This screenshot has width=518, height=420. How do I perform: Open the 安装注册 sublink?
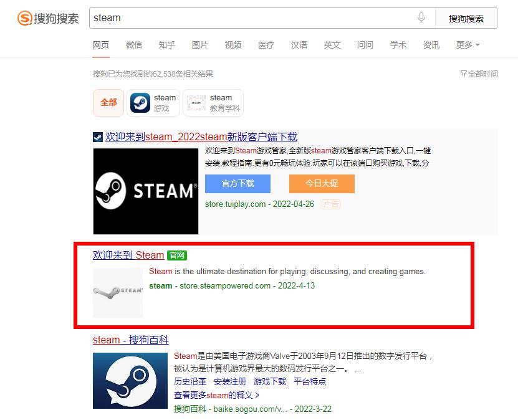(230, 382)
